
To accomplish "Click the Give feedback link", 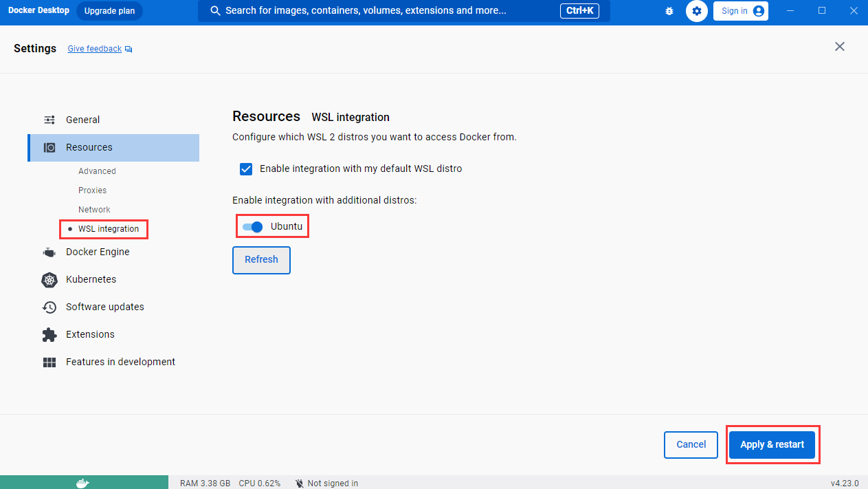I will pos(95,49).
